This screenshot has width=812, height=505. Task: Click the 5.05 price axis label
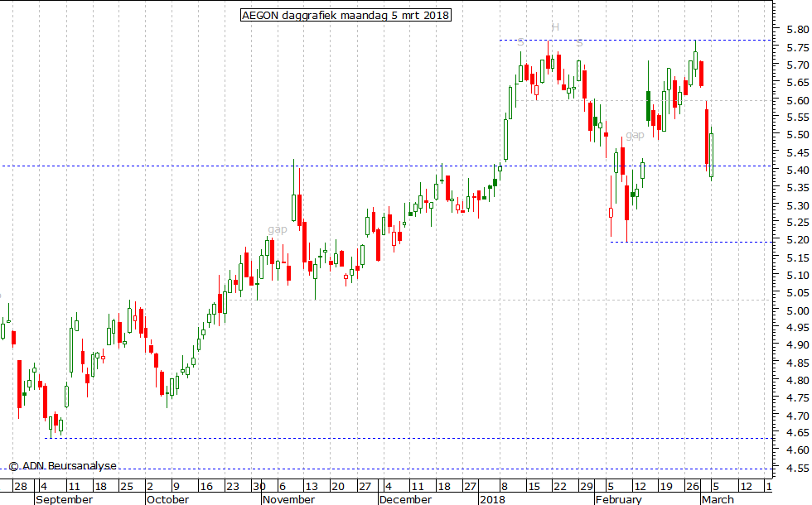coord(797,293)
